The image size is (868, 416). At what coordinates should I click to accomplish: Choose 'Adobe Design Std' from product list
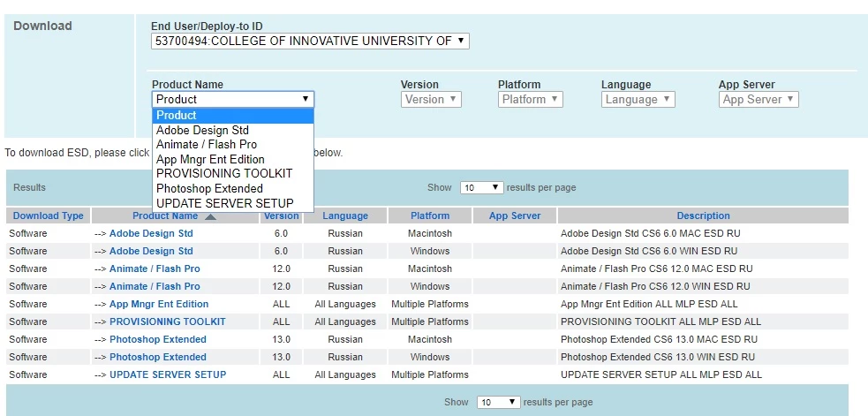(233, 130)
